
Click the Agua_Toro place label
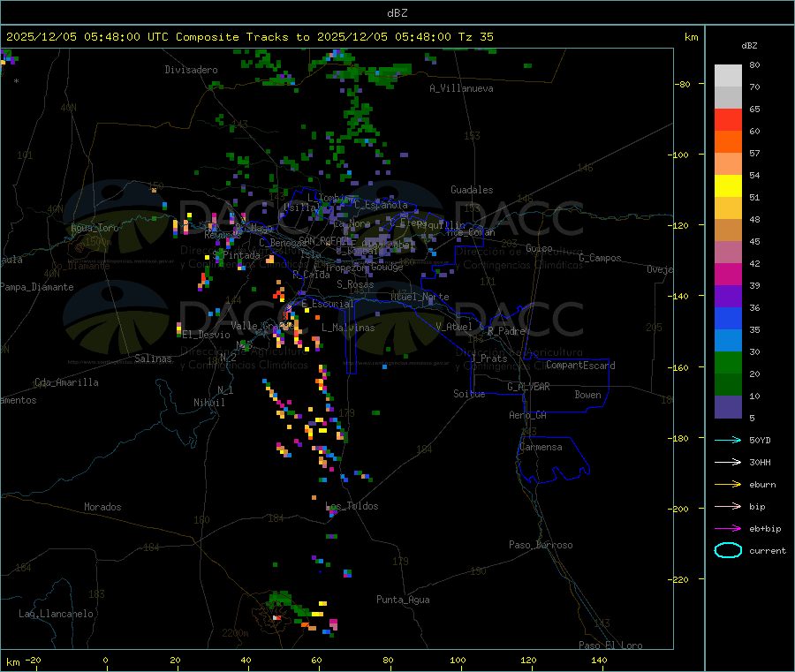click(95, 228)
